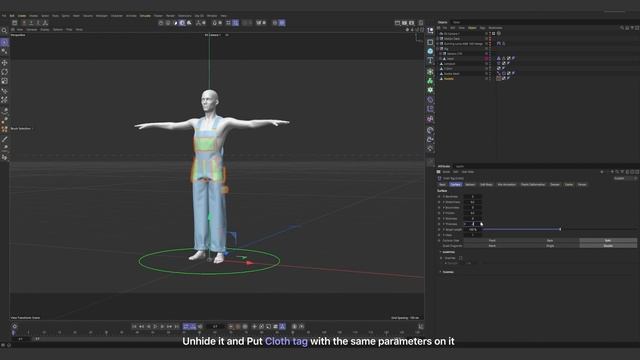The width and height of the screenshot is (640, 360).
Task: Click the highlighted selection tool in left toolbar
Action: 4,42
